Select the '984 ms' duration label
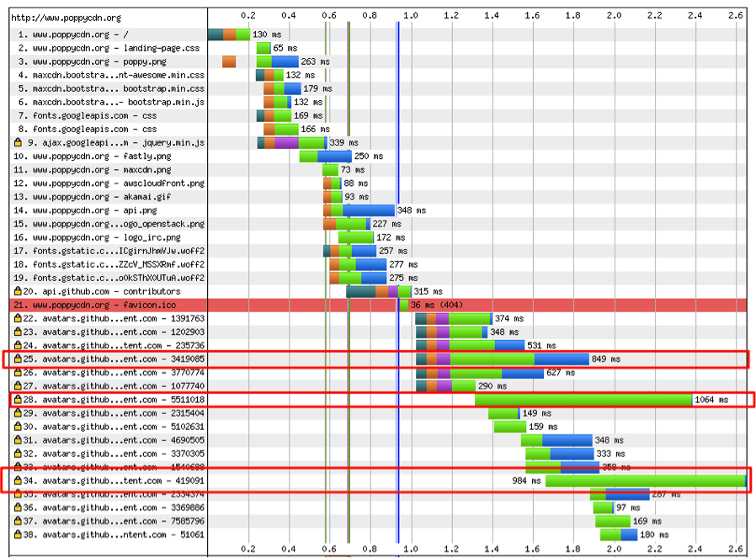756x558 pixels. click(x=526, y=481)
